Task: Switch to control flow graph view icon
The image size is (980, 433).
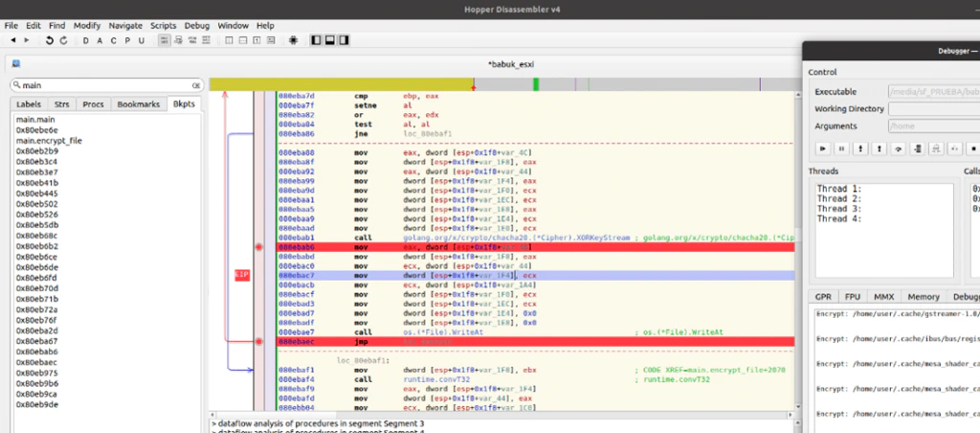Action: (x=178, y=40)
